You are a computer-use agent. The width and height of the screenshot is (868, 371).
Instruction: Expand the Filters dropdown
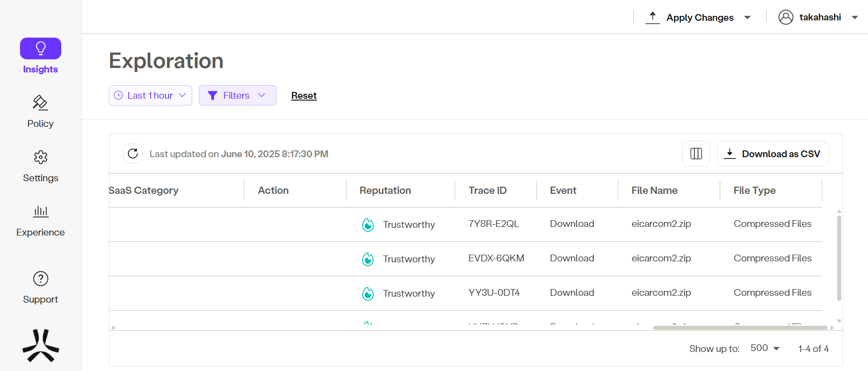pos(237,96)
